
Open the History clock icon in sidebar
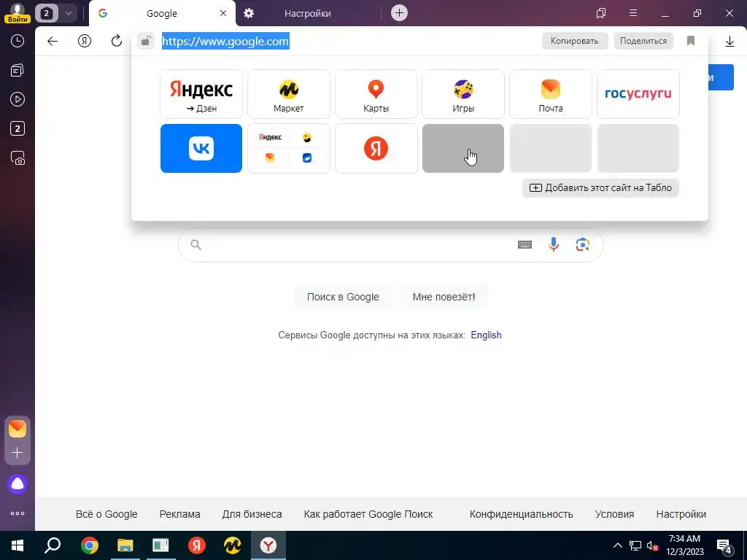[x=18, y=41]
